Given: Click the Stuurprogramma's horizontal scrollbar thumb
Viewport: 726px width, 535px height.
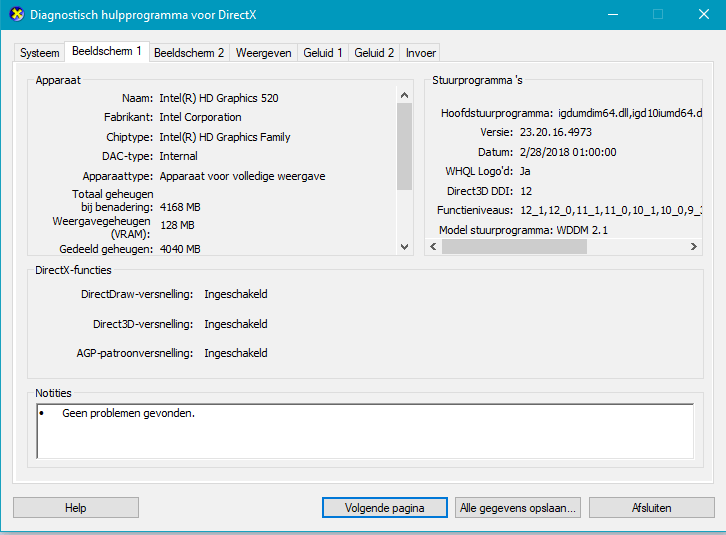Looking at the screenshot, I should 514,246.
